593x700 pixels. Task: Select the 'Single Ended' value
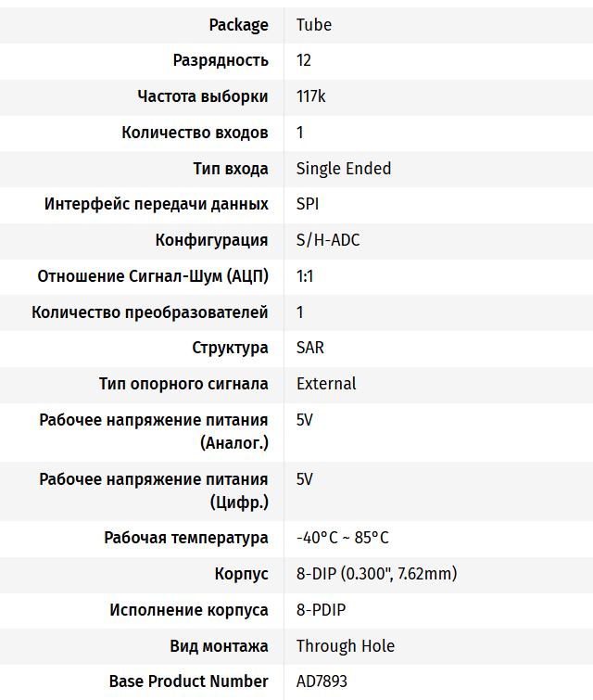343,169
